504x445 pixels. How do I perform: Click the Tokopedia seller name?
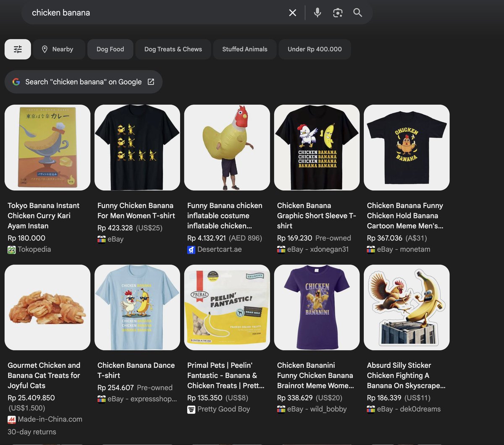click(x=34, y=249)
